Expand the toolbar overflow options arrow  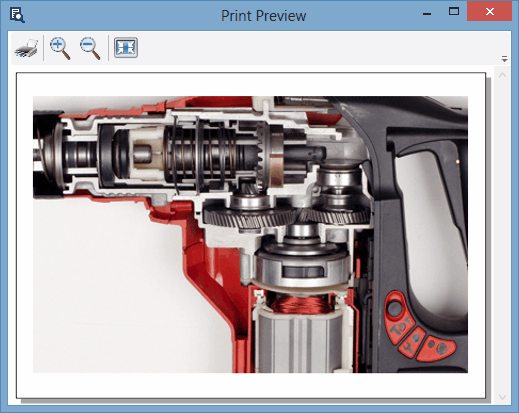click(x=504, y=59)
